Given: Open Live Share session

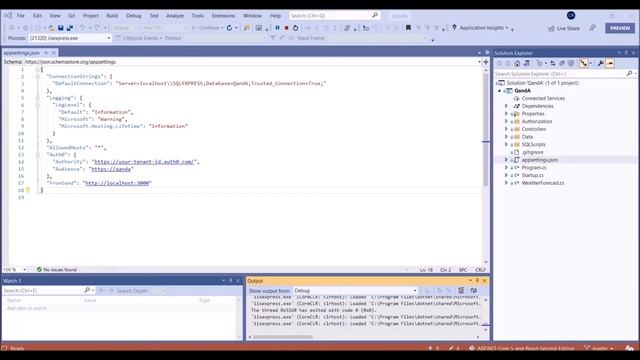Looking at the screenshot, I should point(564,28).
